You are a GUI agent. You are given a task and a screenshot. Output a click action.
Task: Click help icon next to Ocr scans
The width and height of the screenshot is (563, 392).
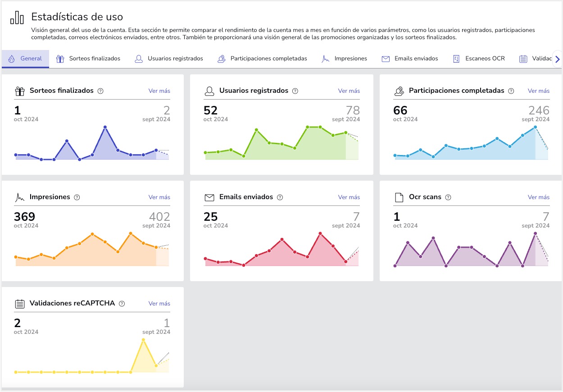tap(448, 197)
